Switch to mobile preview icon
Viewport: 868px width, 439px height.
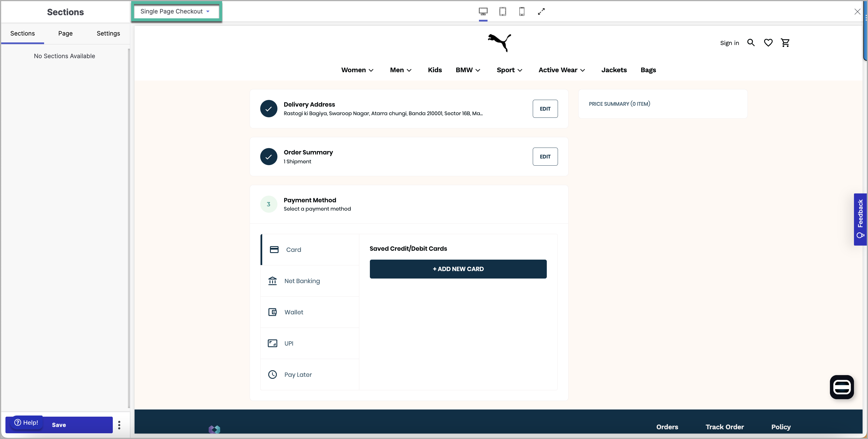tap(522, 11)
